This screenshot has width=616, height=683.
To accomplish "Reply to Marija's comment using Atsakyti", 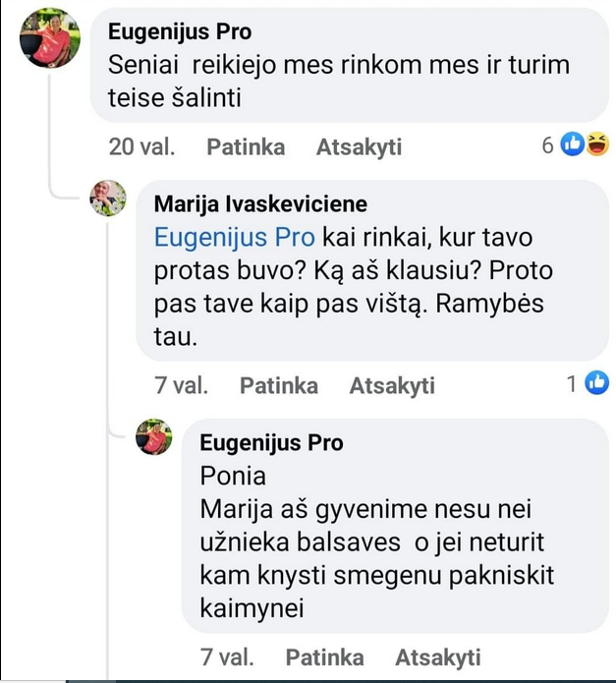I will [x=392, y=386].
